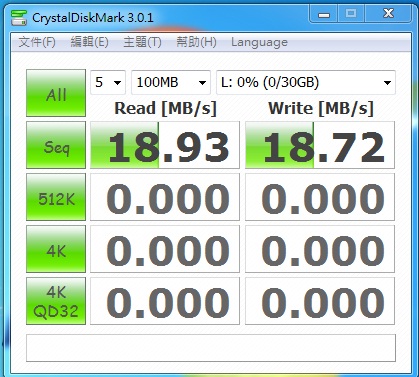The image size is (419, 377).
Task: Click the CrystalDiskMark app icon in title bar
Action: tap(19, 18)
